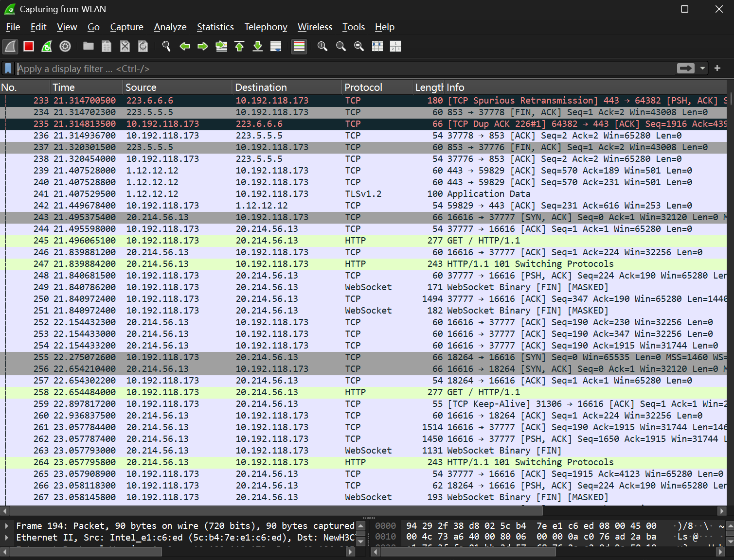The width and height of the screenshot is (734, 560).
Task: Zoom in the packet text
Action: pos(322,46)
